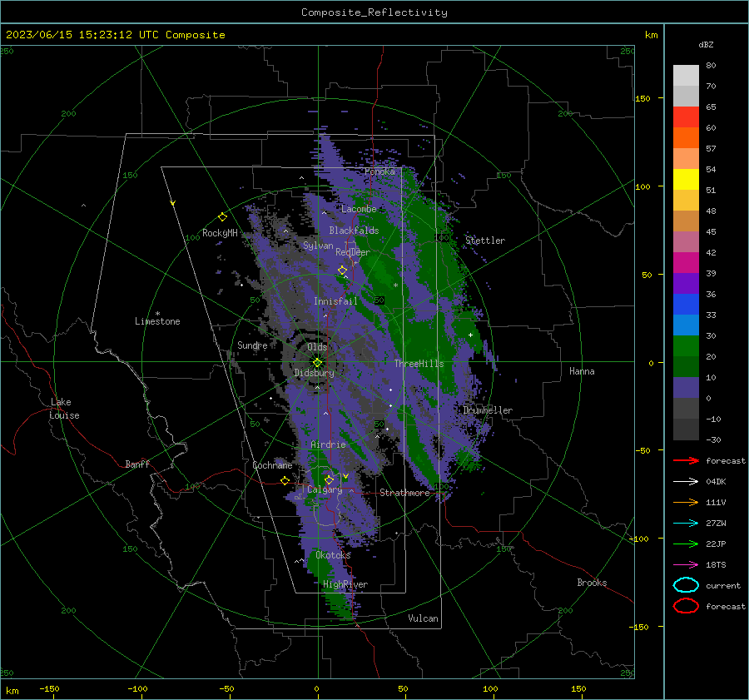Screen dimensions: 749x700
Task: Click the magenta 18TS arrow legend icon
Action: 686,565
